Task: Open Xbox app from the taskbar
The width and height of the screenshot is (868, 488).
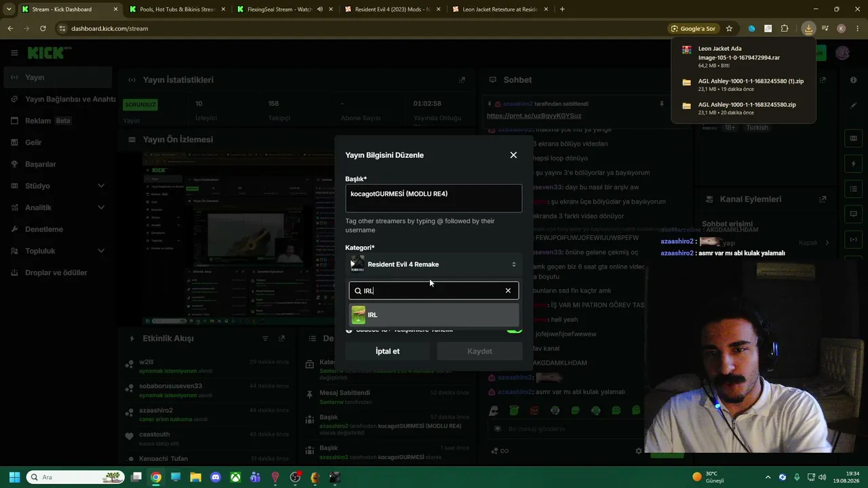Action: tap(235, 477)
